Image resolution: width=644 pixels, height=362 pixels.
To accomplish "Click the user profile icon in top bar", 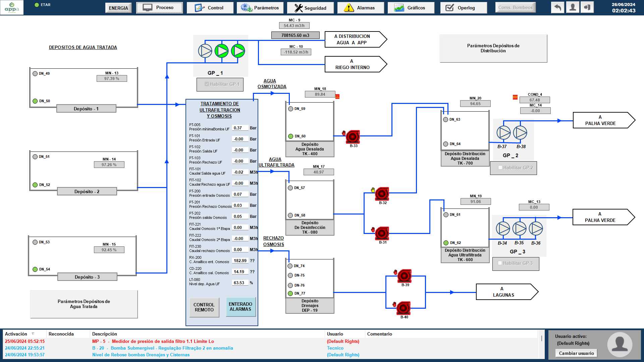I will tap(573, 7).
